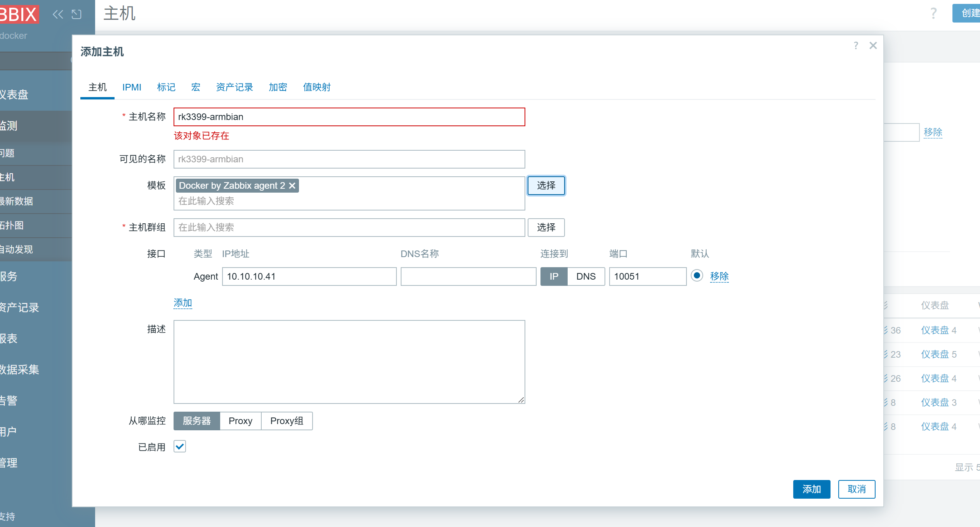980x527 pixels.
Task: Click the blue Add (添加) button
Action: tap(811, 489)
